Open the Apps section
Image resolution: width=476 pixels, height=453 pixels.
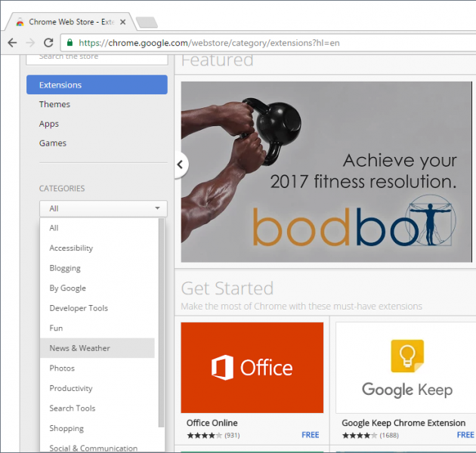coord(49,124)
